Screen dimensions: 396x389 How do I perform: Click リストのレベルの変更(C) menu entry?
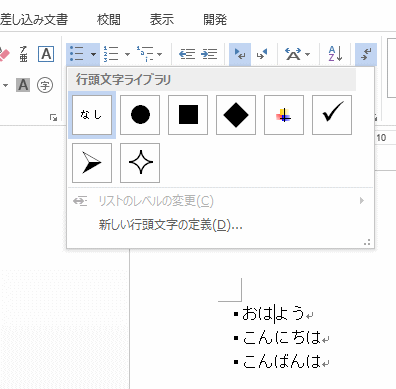coord(220,201)
